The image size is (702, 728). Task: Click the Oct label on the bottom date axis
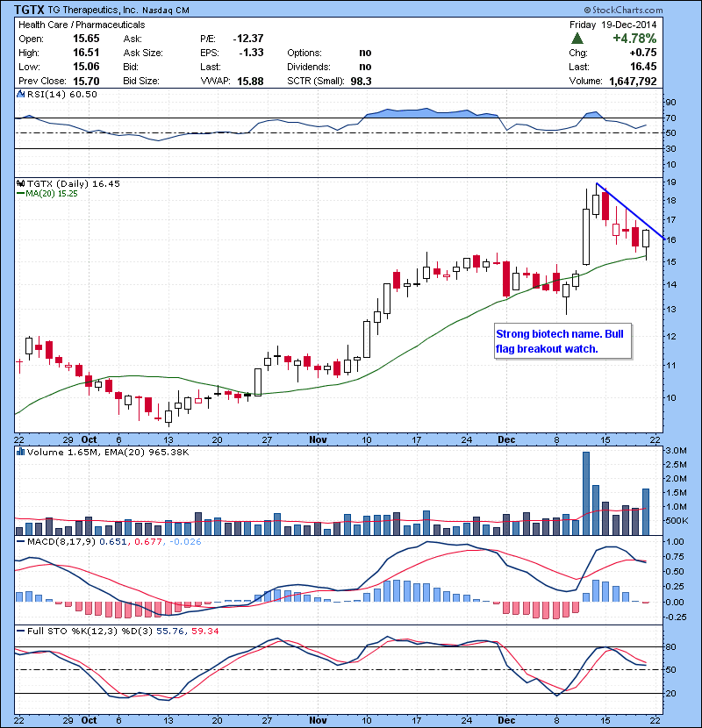pos(89,719)
